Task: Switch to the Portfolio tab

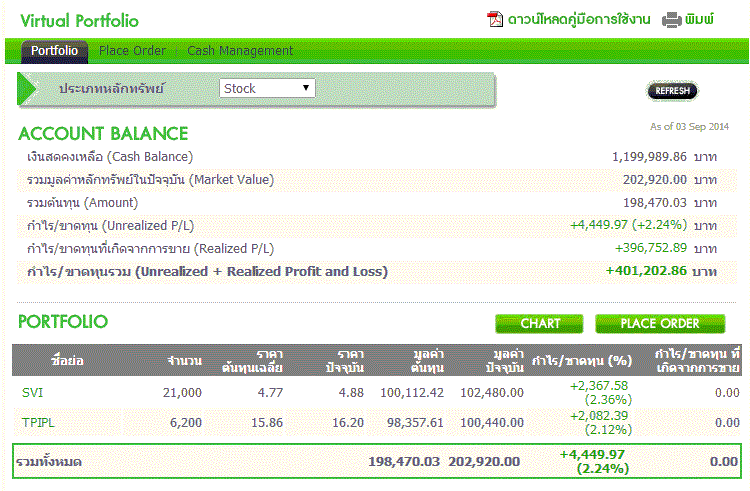Action: 54,51
